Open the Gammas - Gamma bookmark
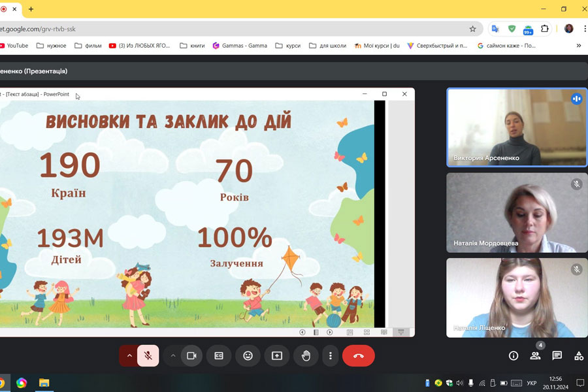Image resolution: width=588 pixels, height=392 pixels. click(x=239, y=46)
